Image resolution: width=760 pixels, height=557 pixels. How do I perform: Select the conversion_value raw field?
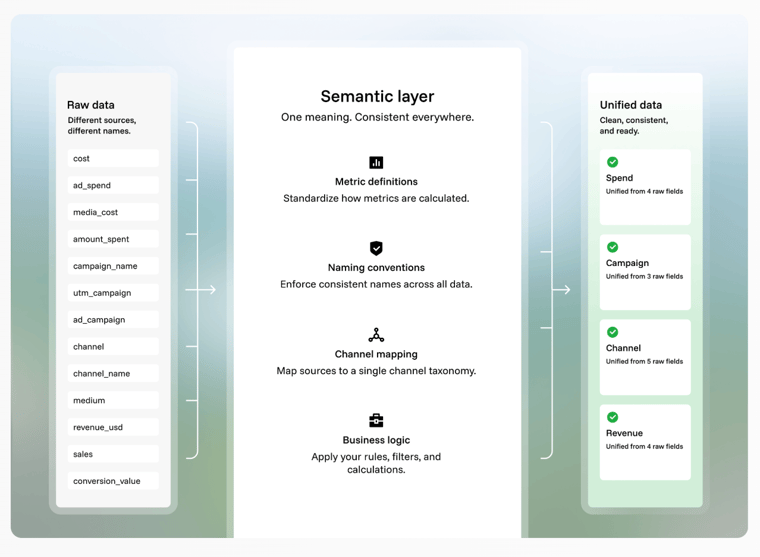[113, 481]
